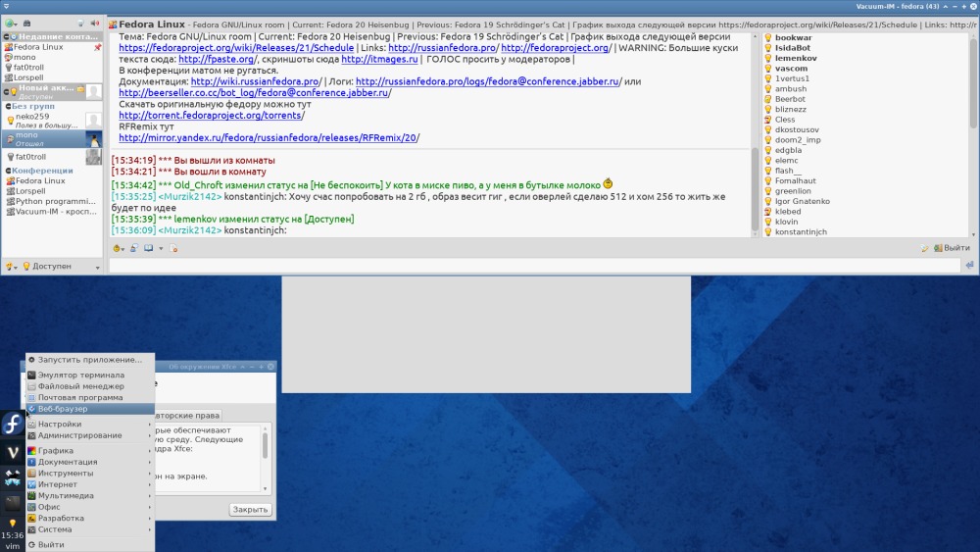The image size is (980, 552).
Task: Select neko259 contact in roster
Action: (x=52, y=121)
